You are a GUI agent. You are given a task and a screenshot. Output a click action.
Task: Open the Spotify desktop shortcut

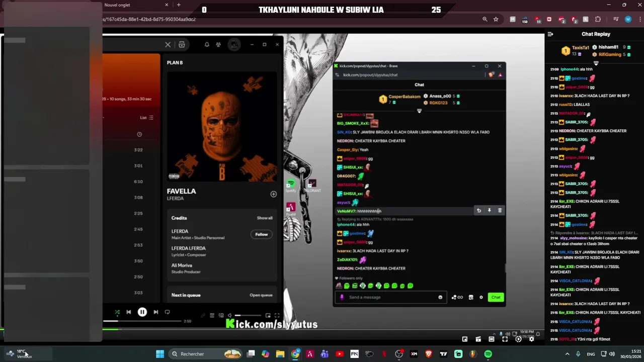291,186
